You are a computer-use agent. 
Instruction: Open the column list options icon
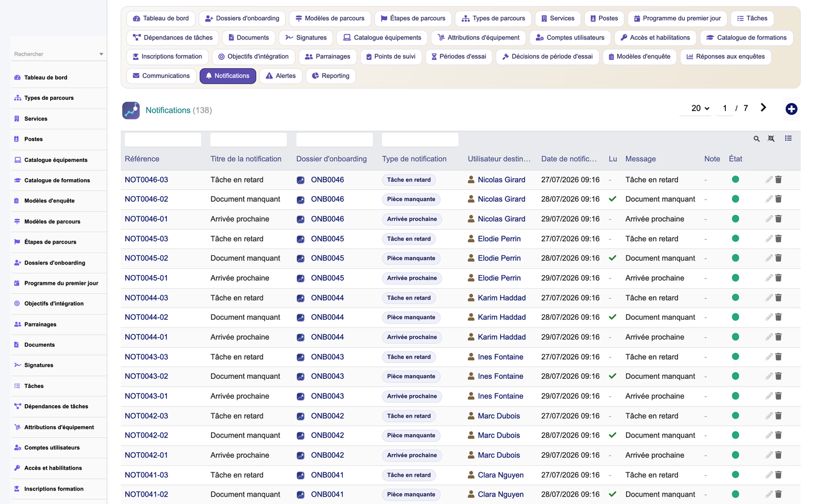click(x=788, y=138)
